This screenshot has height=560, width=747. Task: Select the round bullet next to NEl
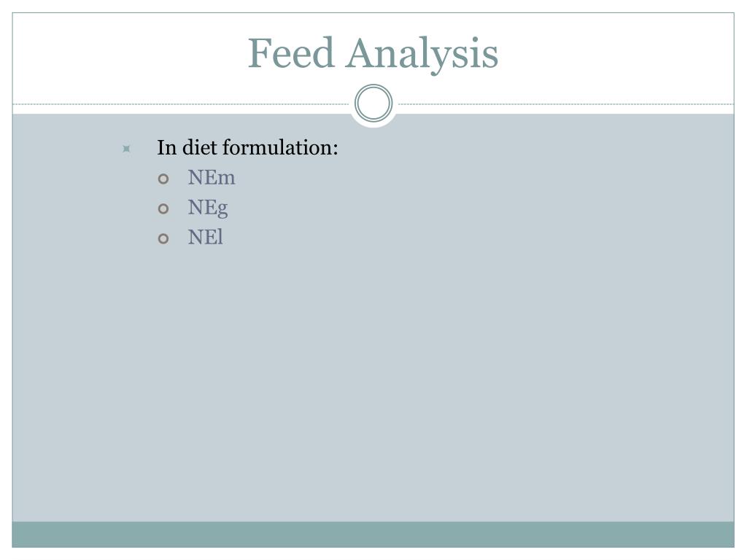pos(163,238)
